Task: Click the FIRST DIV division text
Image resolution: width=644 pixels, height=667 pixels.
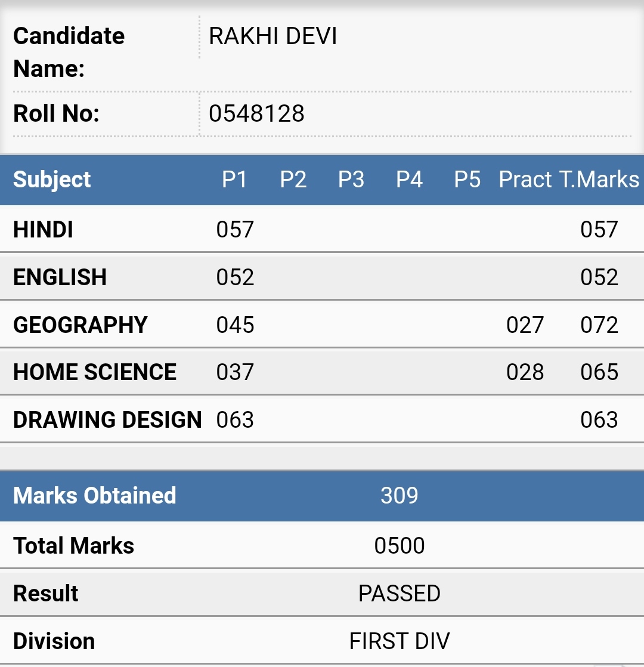Action: point(399,641)
